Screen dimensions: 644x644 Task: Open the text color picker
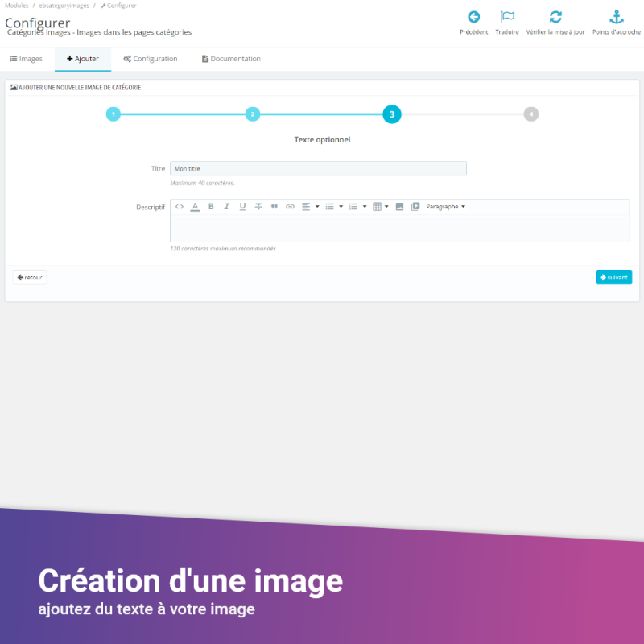pyautogui.click(x=195, y=207)
